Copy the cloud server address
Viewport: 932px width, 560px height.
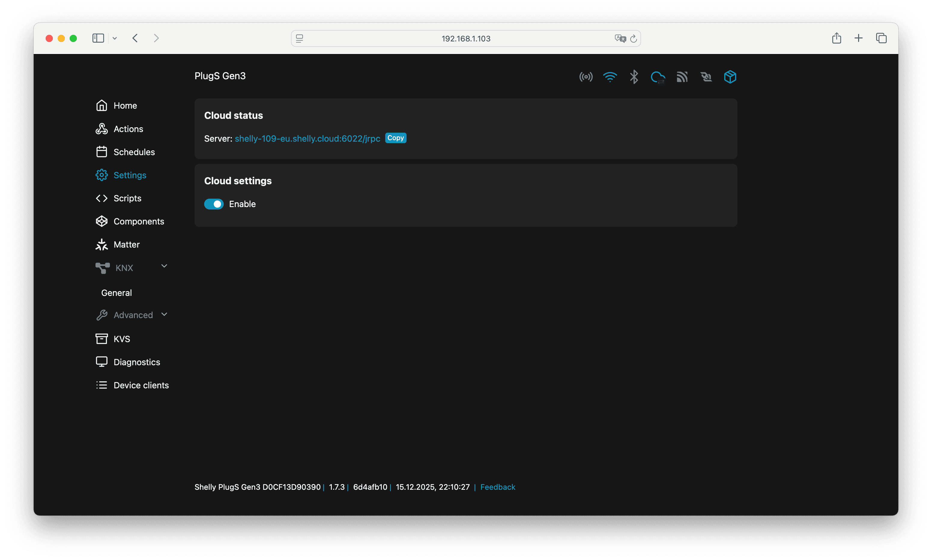point(395,138)
